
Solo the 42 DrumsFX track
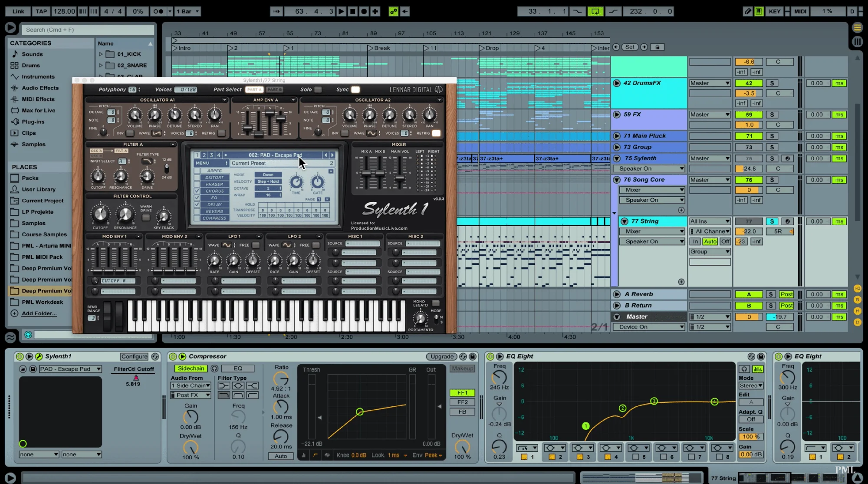(x=772, y=83)
